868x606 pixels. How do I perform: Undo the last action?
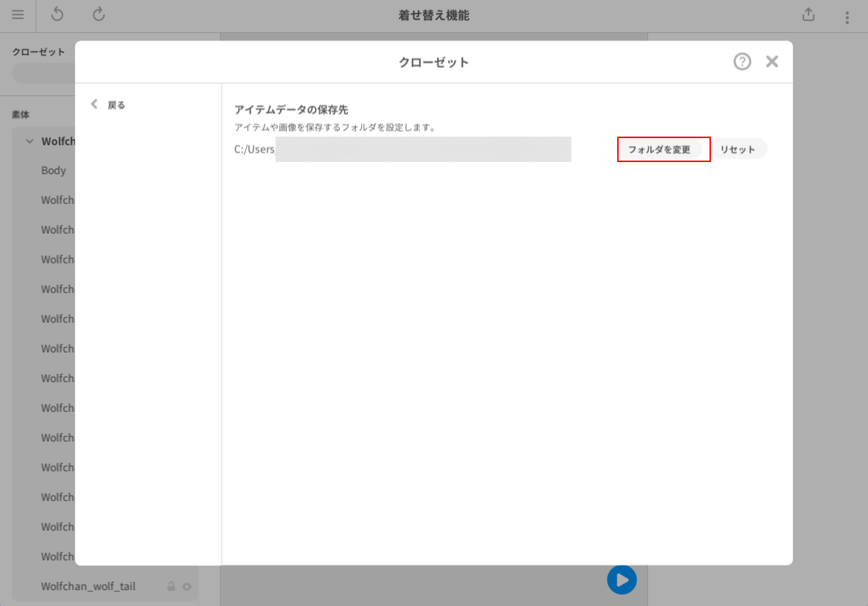tap(57, 15)
